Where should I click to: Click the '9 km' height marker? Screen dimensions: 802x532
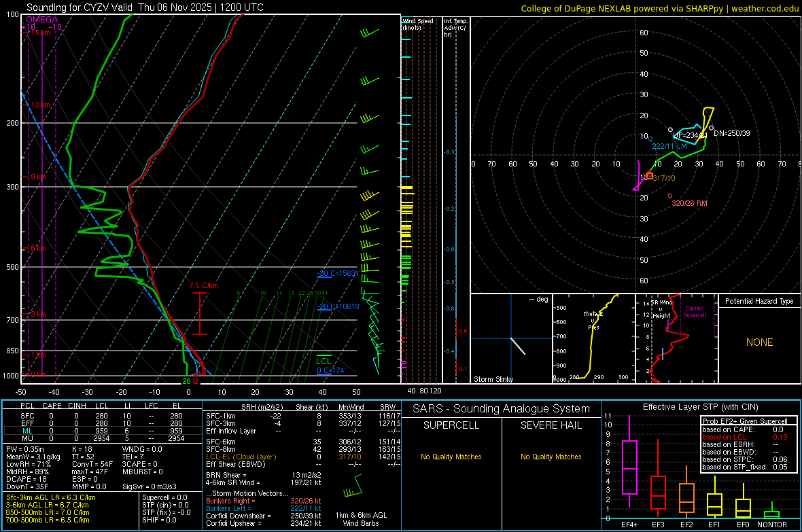pos(38,177)
